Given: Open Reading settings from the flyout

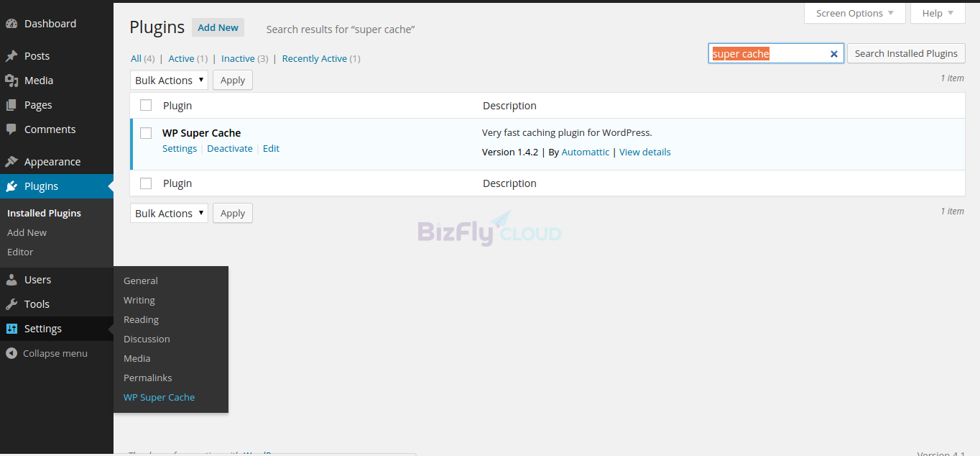Looking at the screenshot, I should [141, 319].
